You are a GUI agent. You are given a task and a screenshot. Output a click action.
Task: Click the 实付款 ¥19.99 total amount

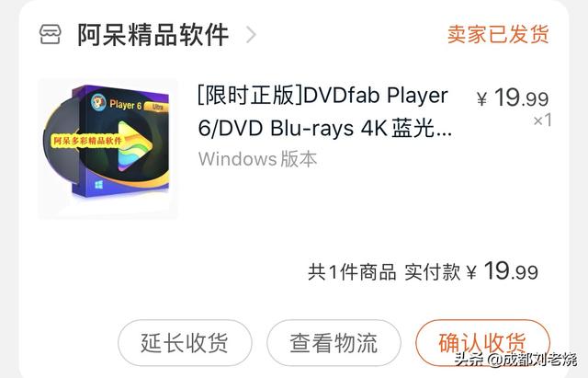[x=471, y=271]
